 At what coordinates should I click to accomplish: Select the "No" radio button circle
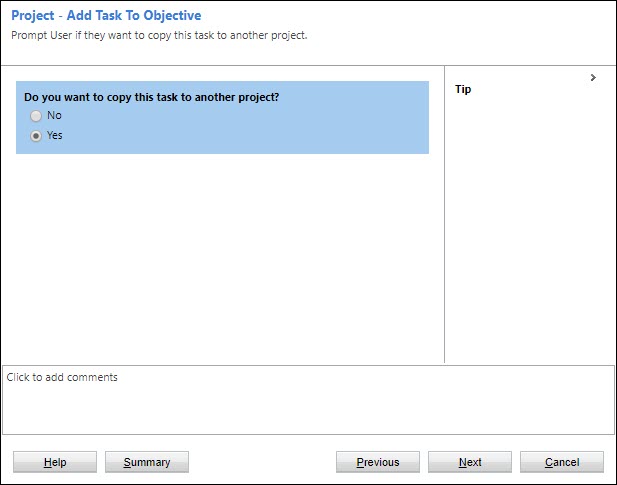(x=37, y=116)
